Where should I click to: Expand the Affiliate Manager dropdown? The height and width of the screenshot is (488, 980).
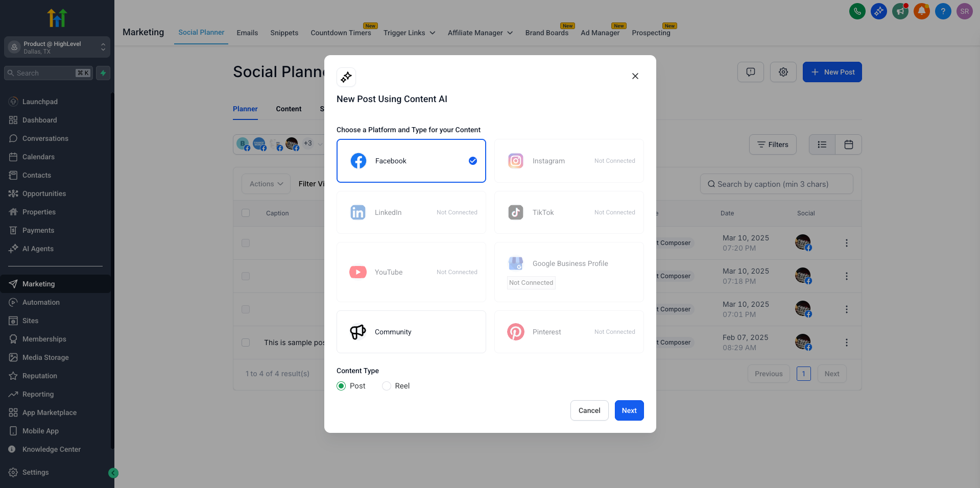480,33
